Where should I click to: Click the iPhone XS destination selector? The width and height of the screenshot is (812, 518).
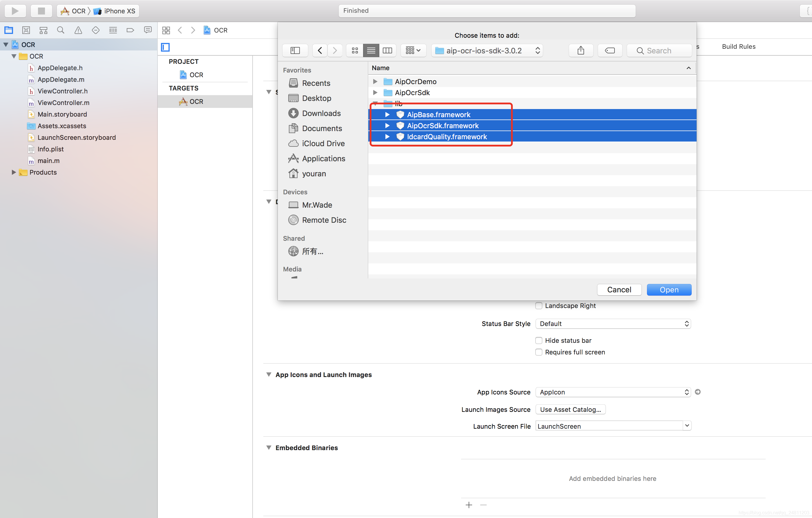114,11
